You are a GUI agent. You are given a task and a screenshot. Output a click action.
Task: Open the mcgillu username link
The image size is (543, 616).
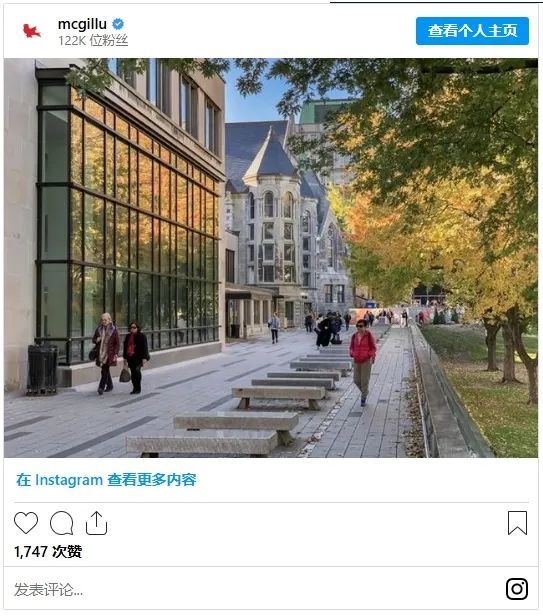click(x=82, y=24)
